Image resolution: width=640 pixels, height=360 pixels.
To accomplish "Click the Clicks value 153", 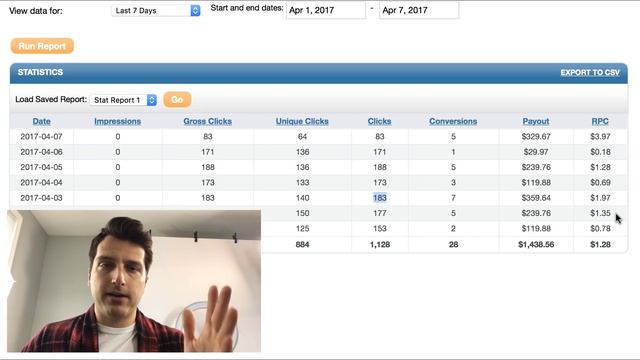I will pos(380,229).
